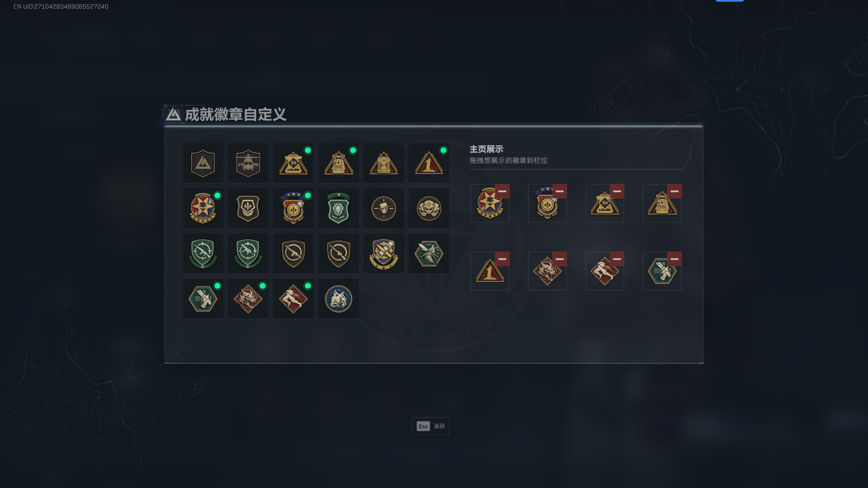This screenshot has height=488, width=868.
Task: Select the attack helicopter badge
Action: pos(248,163)
